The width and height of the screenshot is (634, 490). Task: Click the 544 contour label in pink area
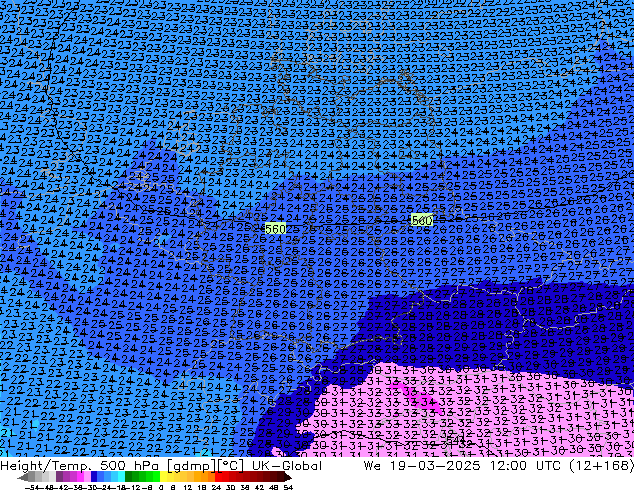[455, 439]
